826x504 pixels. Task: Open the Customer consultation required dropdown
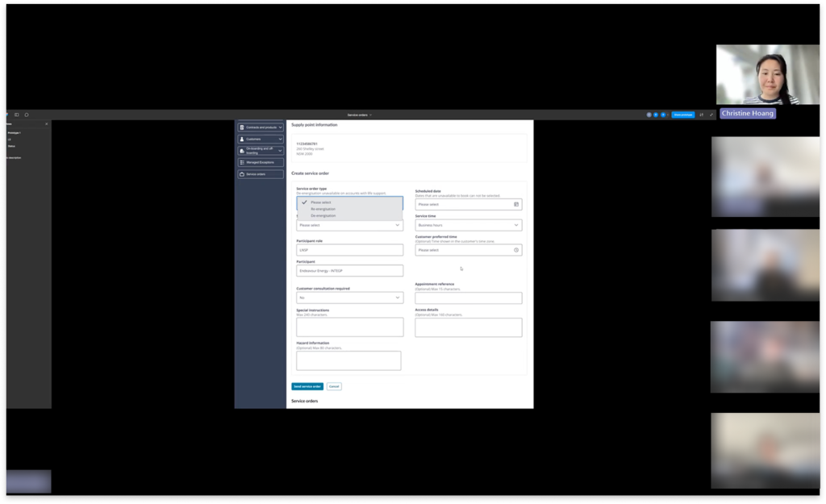point(349,298)
